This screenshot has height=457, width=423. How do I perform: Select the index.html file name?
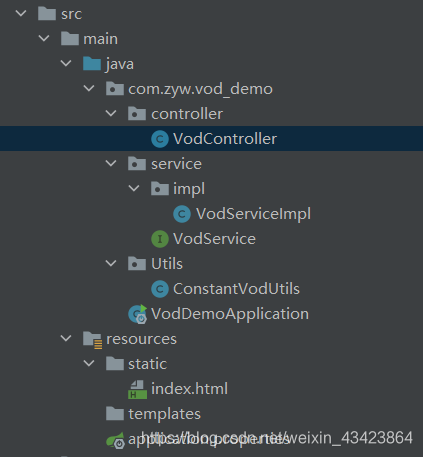pyautogui.click(x=189, y=389)
